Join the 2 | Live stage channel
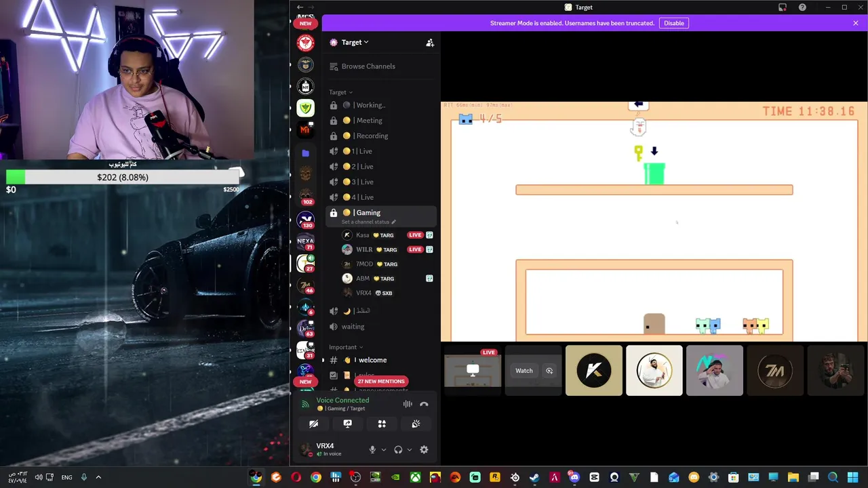This screenshot has height=488, width=868. click(381, 167)
